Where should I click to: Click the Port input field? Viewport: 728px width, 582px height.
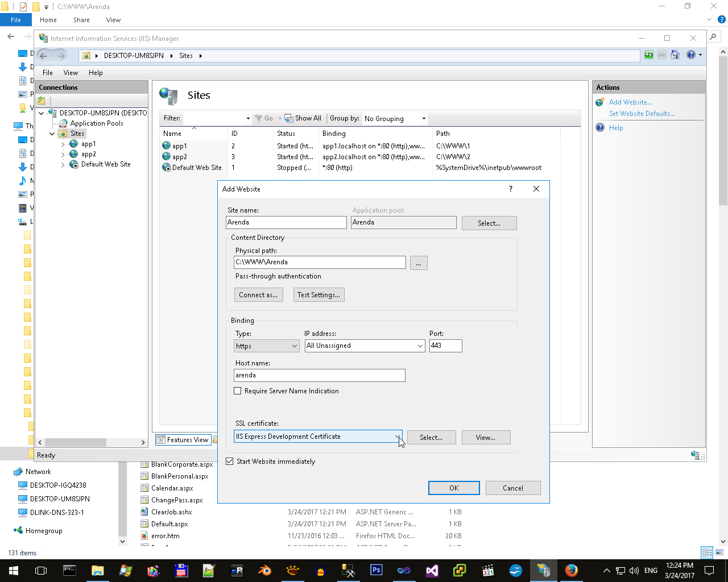pos(445,346)
